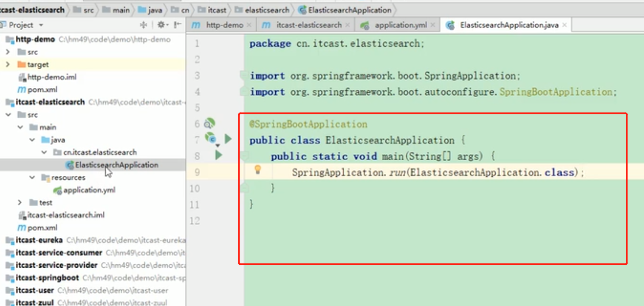The width and height of the screenshot is (644, 306).
Task: Select the itcast-eureka module
Action: click(x=39, y=240)
